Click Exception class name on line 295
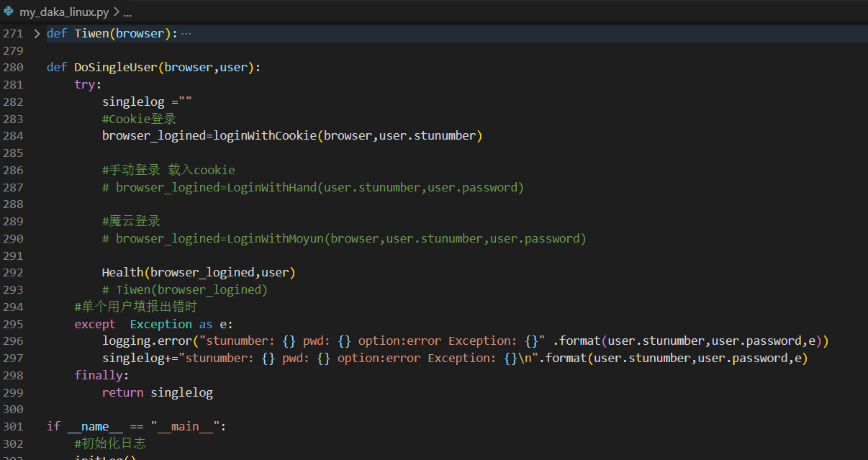 pos(161,324)
